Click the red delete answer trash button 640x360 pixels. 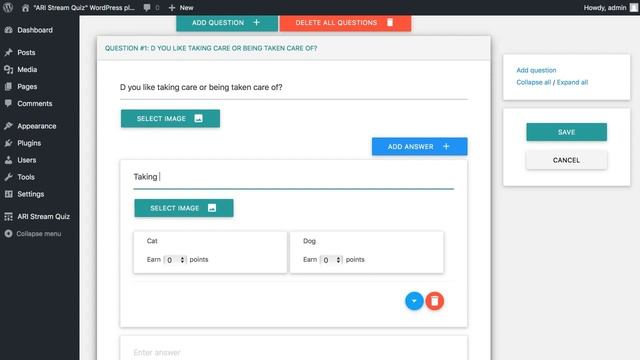pyautogui.click(x=435, y=301)
